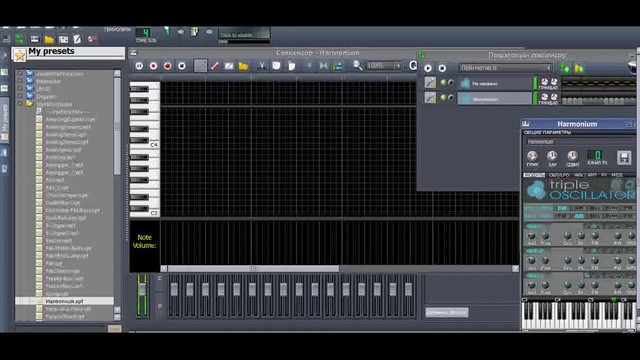Click the instrument name field in Harmonium window
Image resolution: width=640 pixels, height=360 pixels.
[579, 142]
